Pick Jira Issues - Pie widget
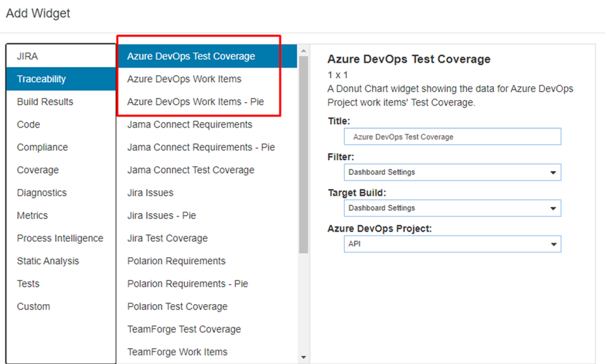605x364 pixels. click(207, 216)
